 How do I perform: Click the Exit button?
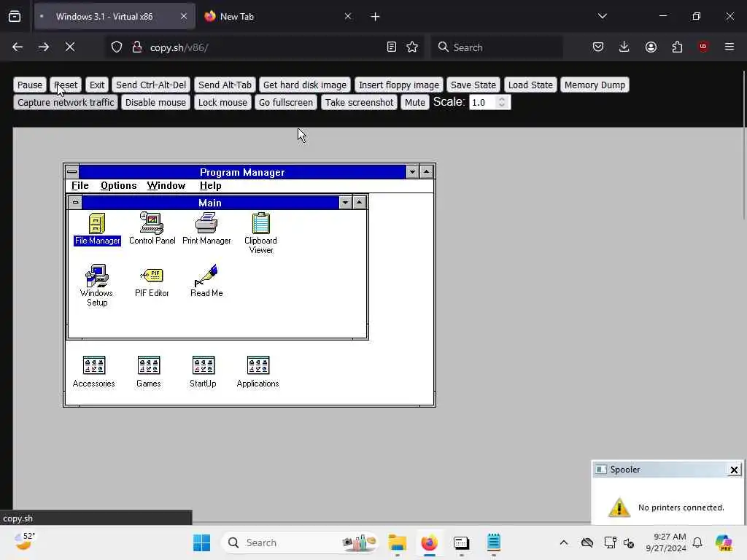97,85
